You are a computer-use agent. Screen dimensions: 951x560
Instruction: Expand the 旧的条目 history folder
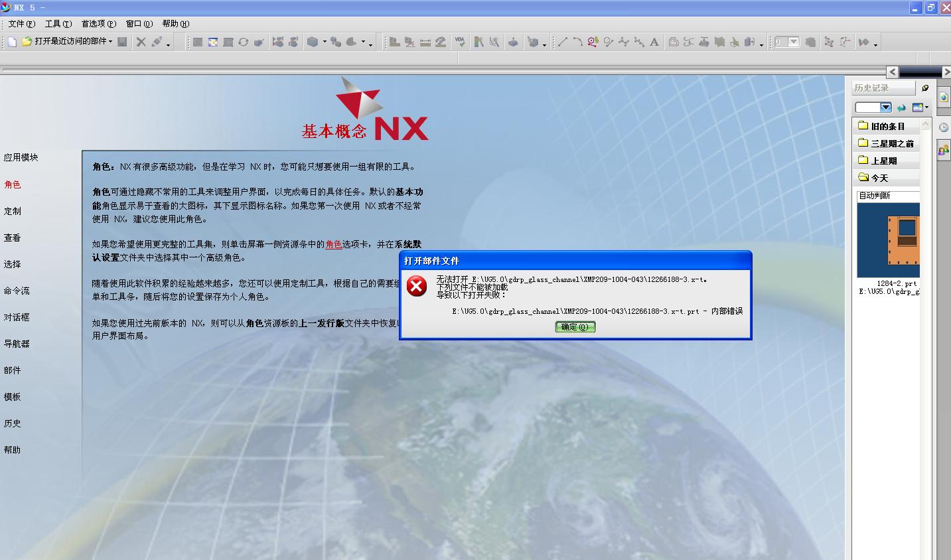pos(887,126)
